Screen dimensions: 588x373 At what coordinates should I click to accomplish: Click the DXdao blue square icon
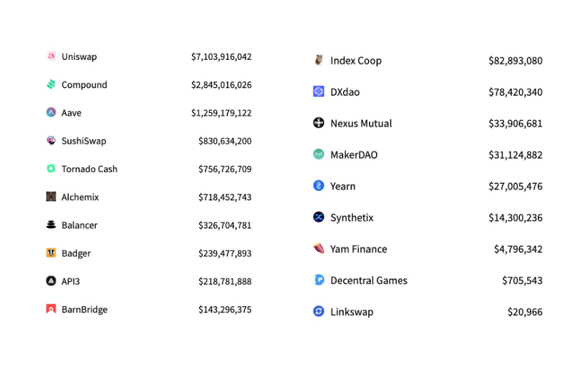click(319, 92)
